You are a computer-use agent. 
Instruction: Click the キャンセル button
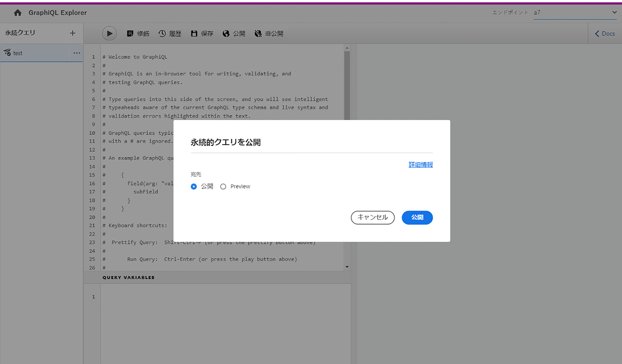(372, 217)
